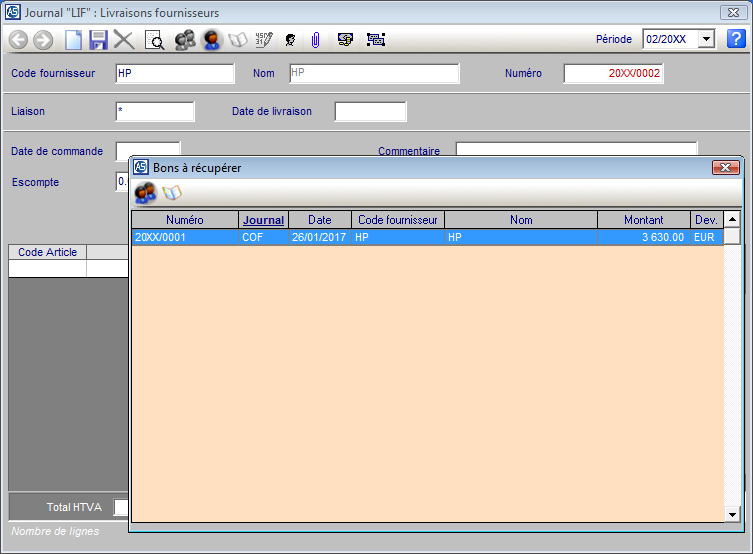Click the new document icon in toolbar

73,40
